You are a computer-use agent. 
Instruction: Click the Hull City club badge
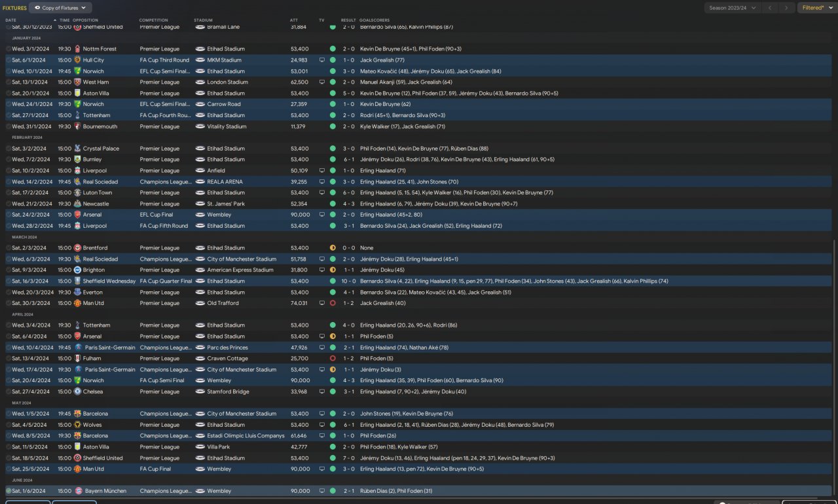78,60
